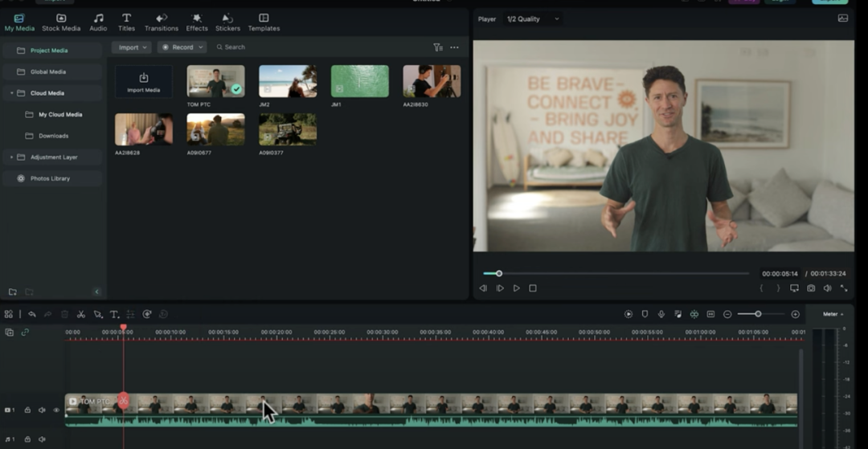868x449 pixels.
Task: Mute audio track 1
Action: click(x=42, y=439)
